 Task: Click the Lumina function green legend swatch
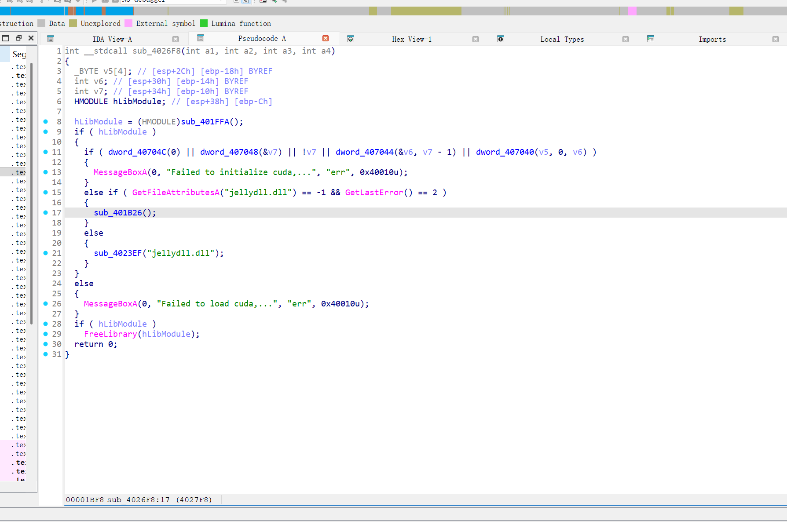(x=204, y=23)
